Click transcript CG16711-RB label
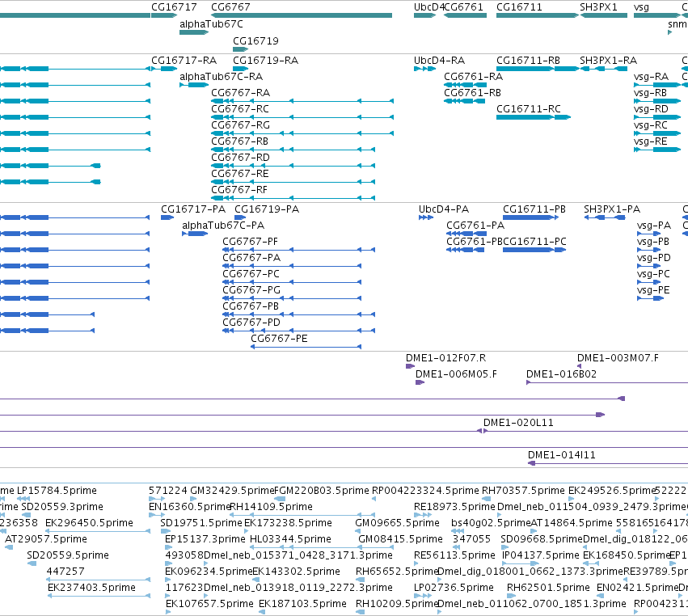The width and height of the screenshot is (688, 616). pyautogui.click(x=528, y=60)
